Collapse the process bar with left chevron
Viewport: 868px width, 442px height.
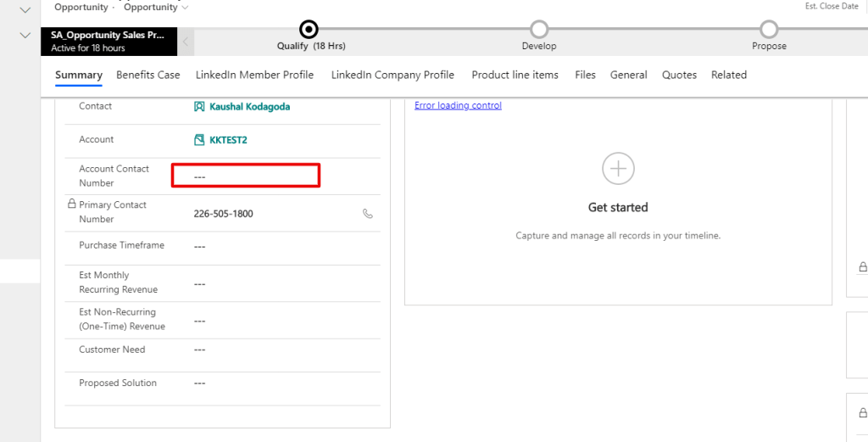coord(186,42)
